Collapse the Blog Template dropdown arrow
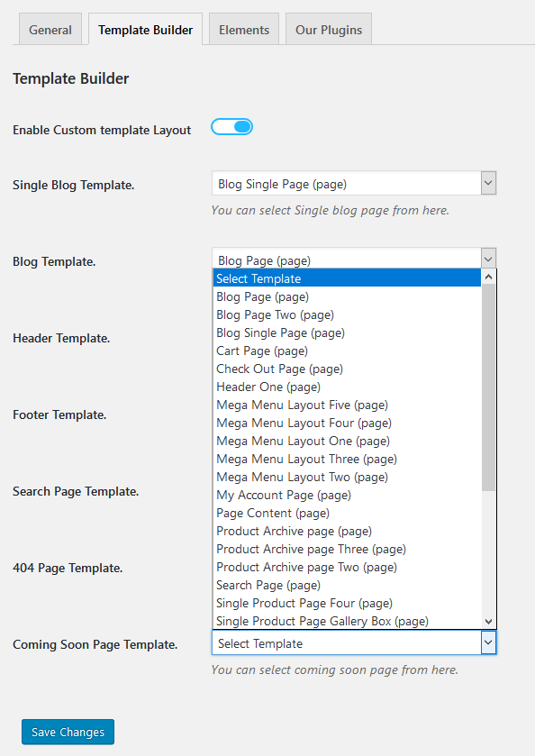The height and width of the screenshot is (756, 535). point(488,259)
